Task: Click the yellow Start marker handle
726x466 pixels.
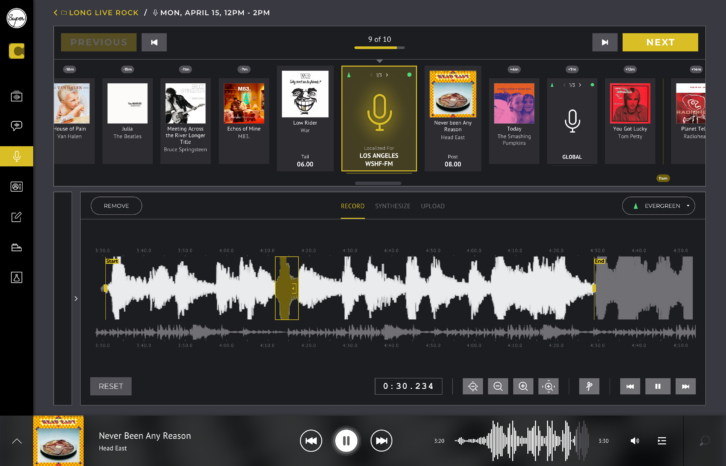Action: click(106, 288)
